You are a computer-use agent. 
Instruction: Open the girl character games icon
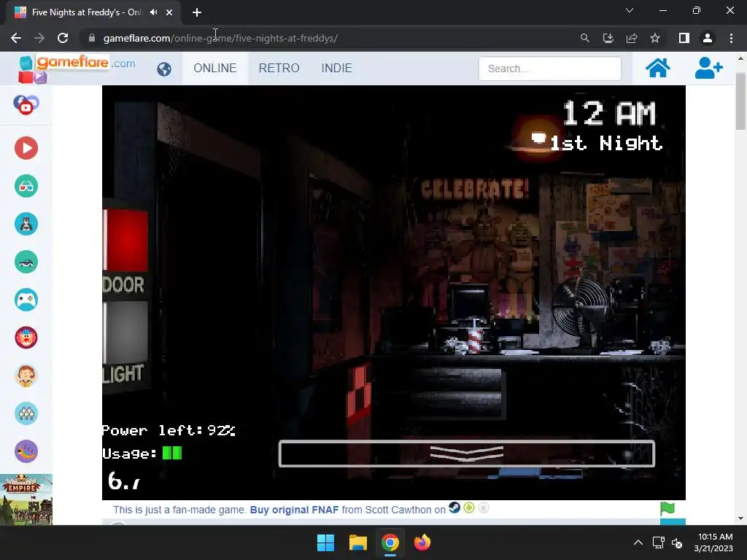coord(26,376)
